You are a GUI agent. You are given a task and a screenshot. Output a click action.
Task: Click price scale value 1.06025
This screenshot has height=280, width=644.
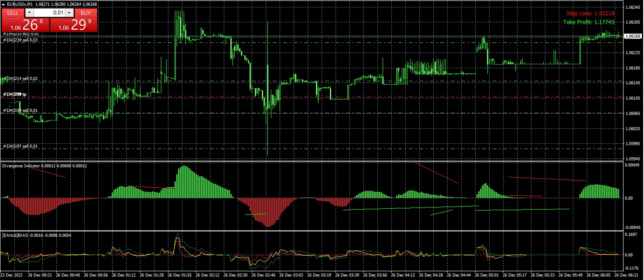(x=633, y=129)
